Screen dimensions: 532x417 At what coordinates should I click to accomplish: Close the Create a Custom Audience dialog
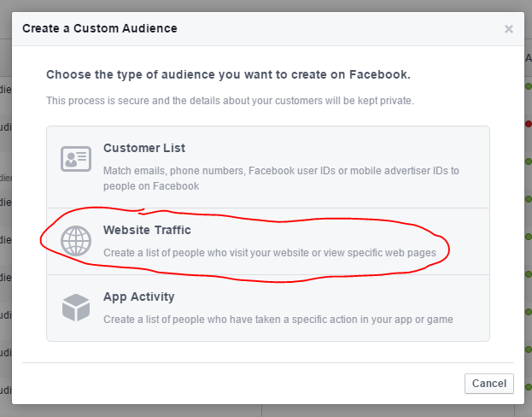click(x=508, y=29)
